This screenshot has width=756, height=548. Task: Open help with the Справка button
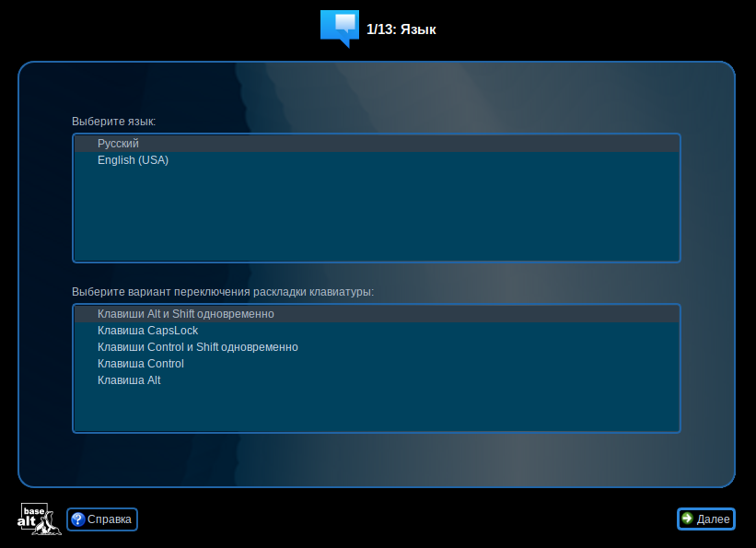click(x=101, y=519)
